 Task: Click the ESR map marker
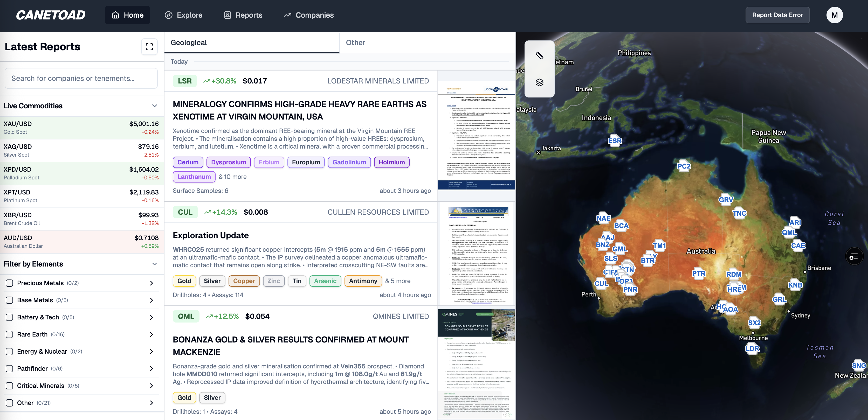coord(615,141)
